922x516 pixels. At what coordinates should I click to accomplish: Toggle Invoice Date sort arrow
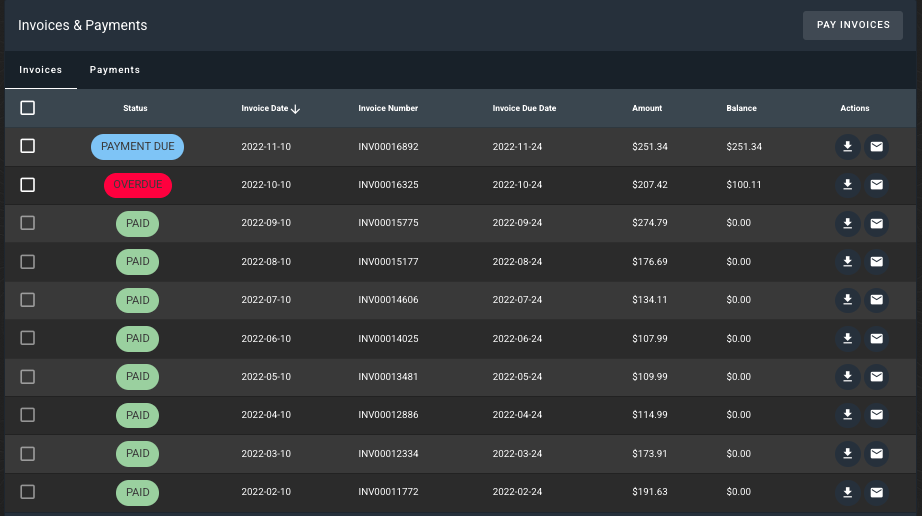[x=295, y=109]
